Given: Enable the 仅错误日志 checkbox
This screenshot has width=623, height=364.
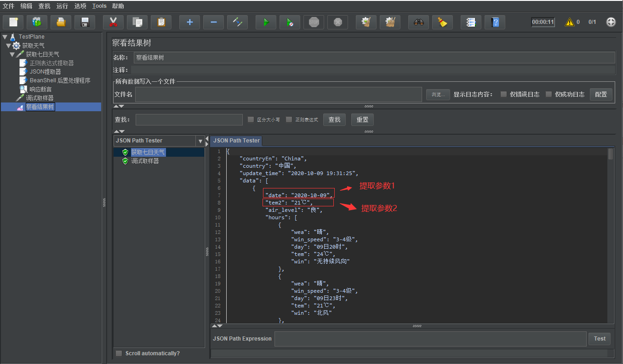Looking at the screenshot, I should click(503, 94).
